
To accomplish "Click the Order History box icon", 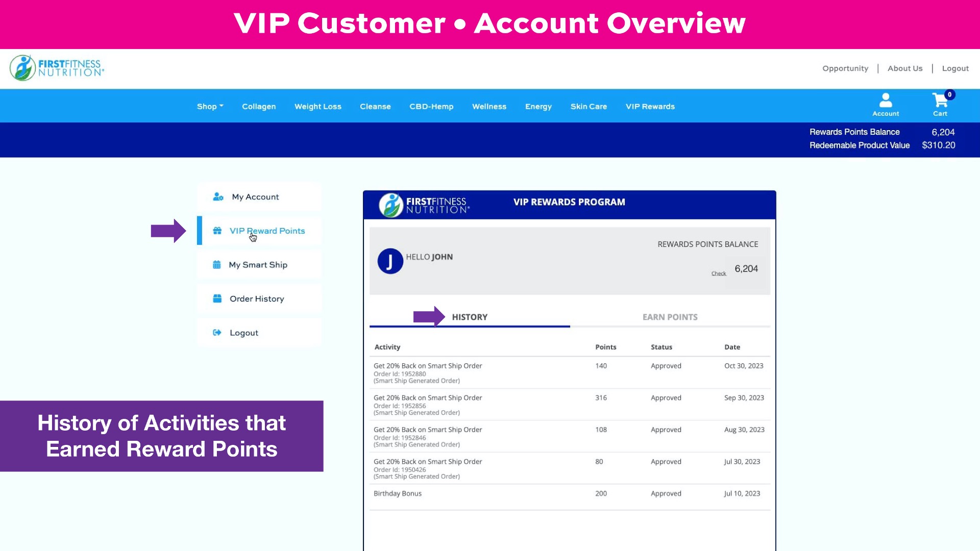I will pyautogui.click(x=217, y=298).
